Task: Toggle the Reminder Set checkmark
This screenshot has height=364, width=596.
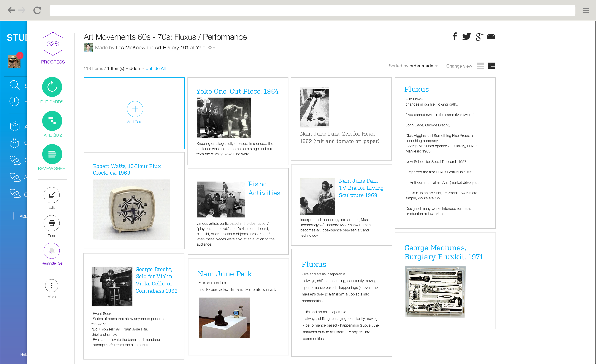Action: [x=52, y=251]
